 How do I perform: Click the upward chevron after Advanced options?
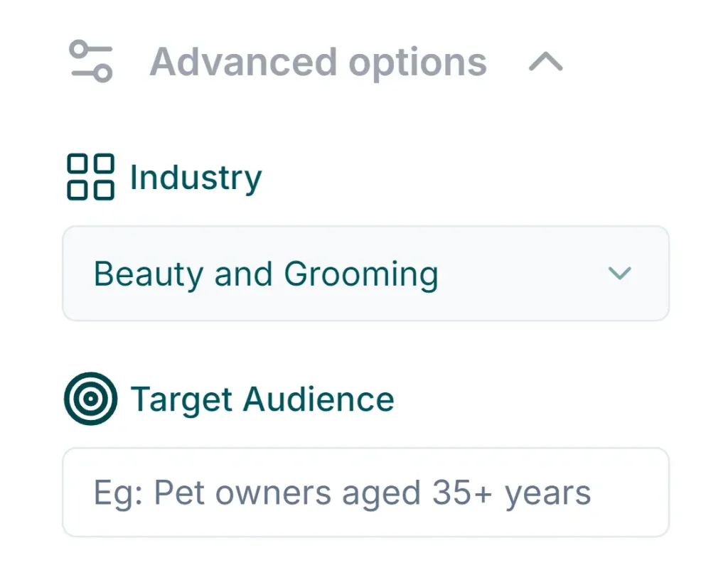(x=547, y=62)
